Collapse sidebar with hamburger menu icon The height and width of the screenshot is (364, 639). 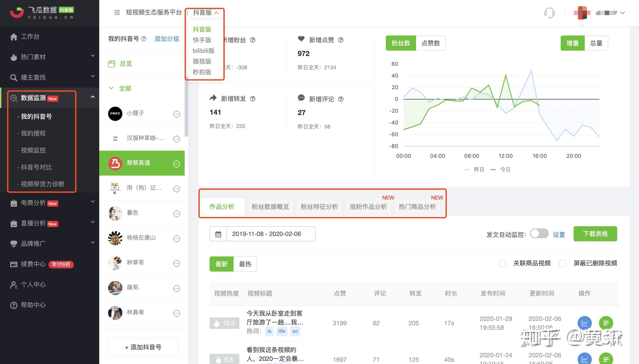point(117,12)
